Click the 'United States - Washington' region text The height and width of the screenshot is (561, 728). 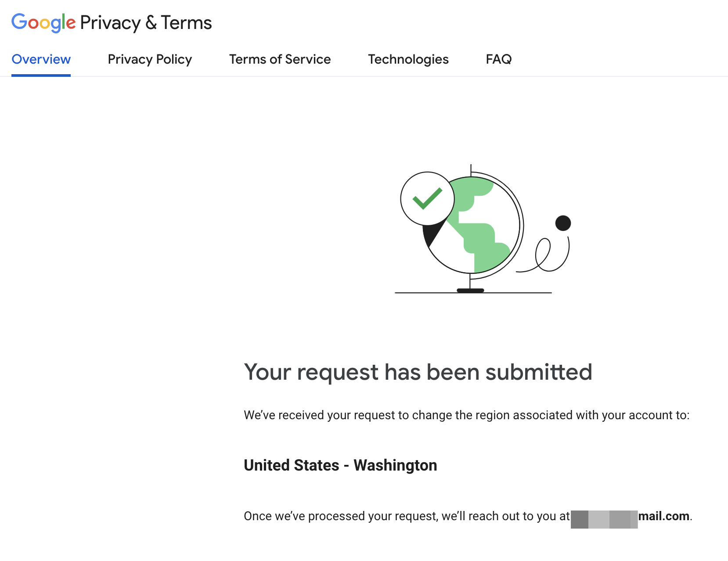pos(340,465)
